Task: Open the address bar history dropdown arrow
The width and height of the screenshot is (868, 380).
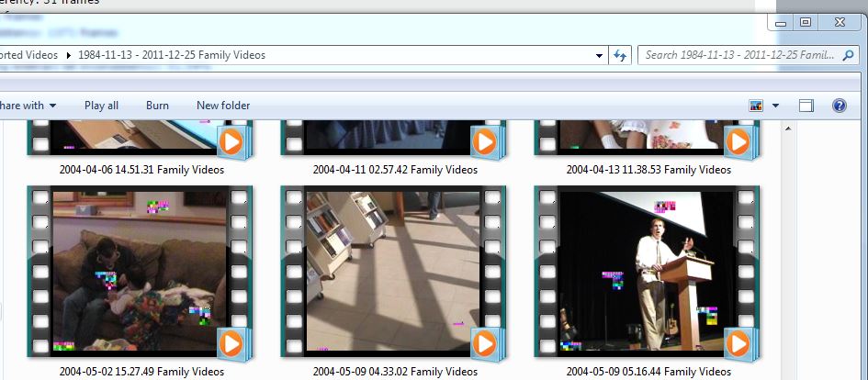Action: pos(599,56)
